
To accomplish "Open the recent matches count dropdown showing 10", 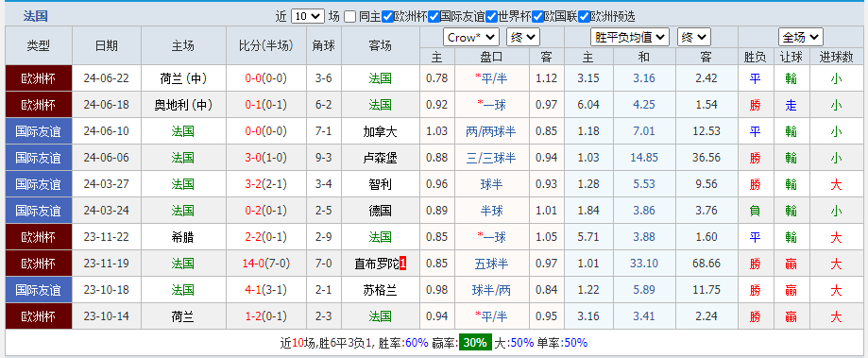I will [307, 16].
